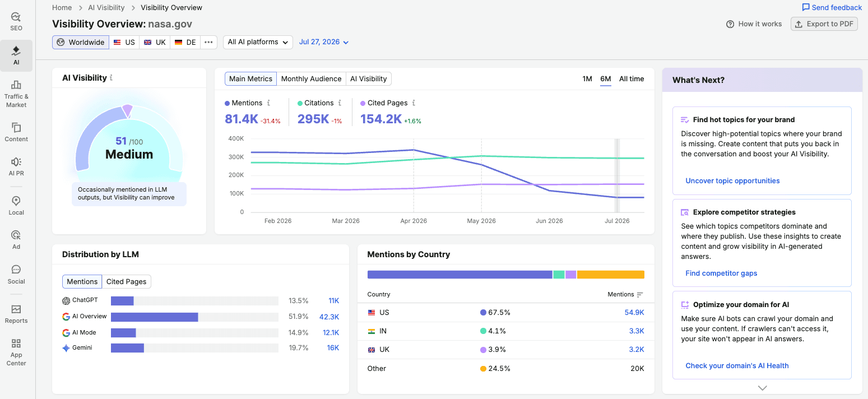Select the US country filter
Viewport: 868px width, 399px height.
click(124, 42)
